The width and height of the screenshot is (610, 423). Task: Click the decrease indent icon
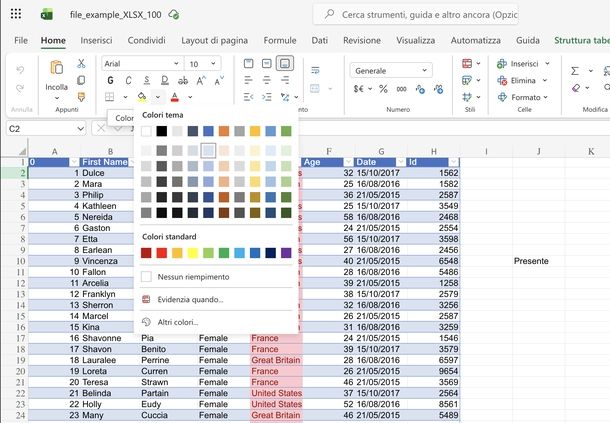[248, 97]
